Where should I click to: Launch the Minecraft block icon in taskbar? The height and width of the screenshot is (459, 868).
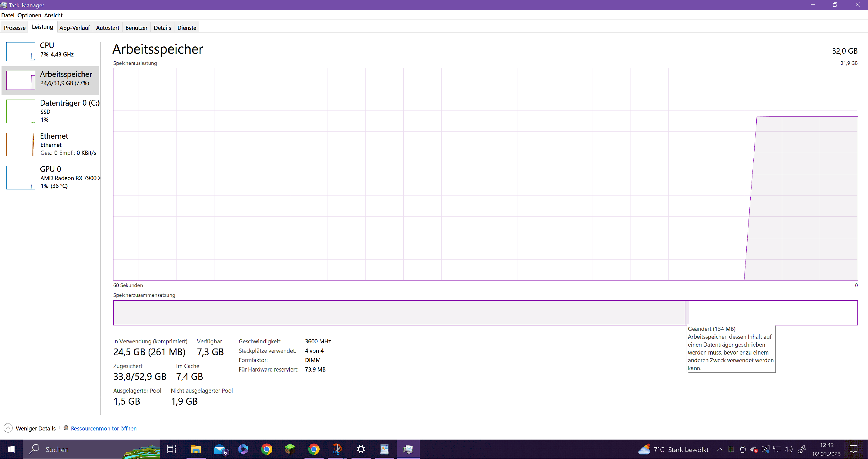[290, 449]
